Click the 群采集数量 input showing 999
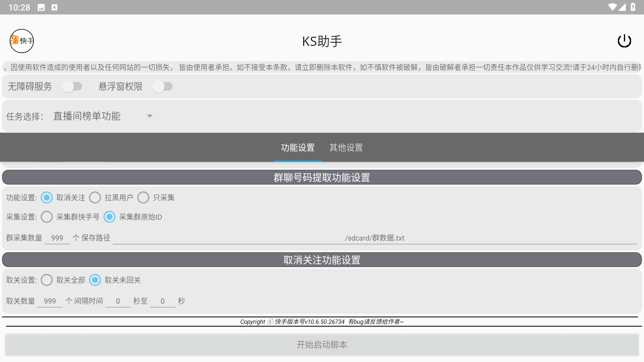The image size is (644, 362). tap(57, 238)
